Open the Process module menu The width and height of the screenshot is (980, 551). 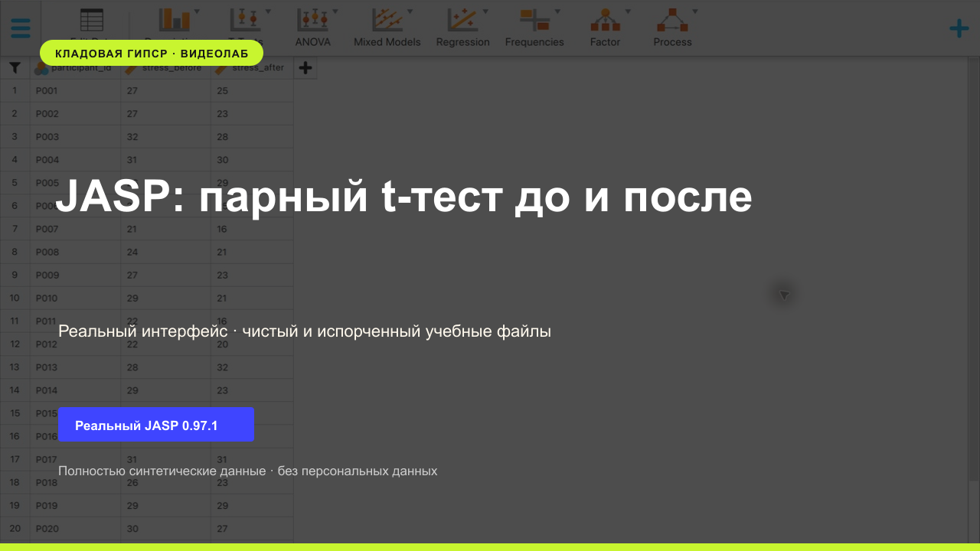click(x=672, y=27)
